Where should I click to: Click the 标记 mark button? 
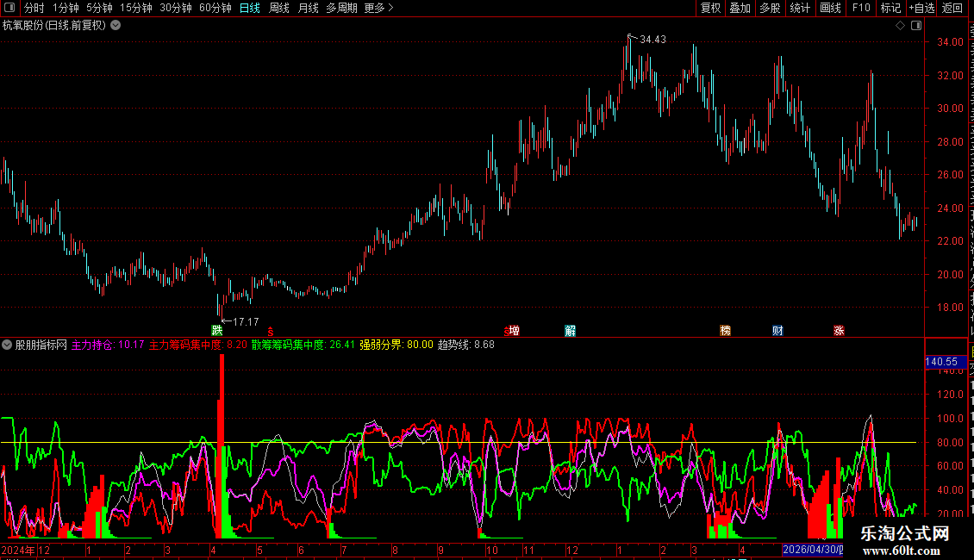[x=890, y=8]
